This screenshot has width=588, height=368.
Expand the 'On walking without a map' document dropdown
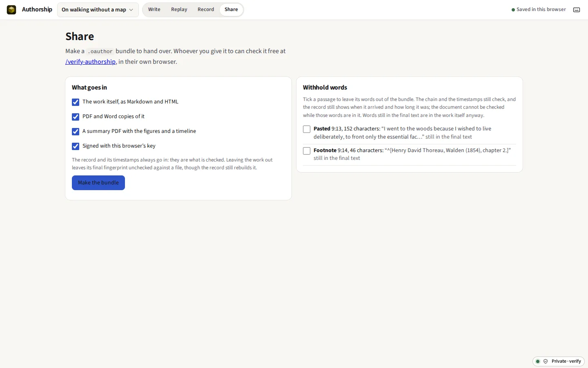click(x=98, y=10)
